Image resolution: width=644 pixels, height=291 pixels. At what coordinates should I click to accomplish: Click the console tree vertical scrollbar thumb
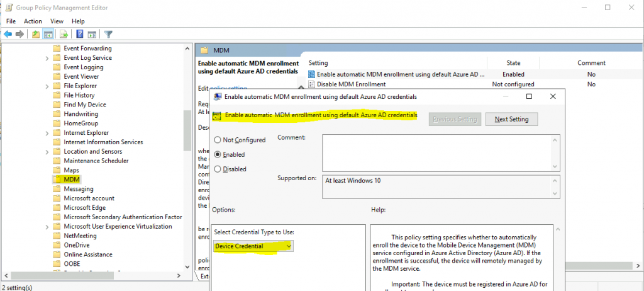coord(187,131)
